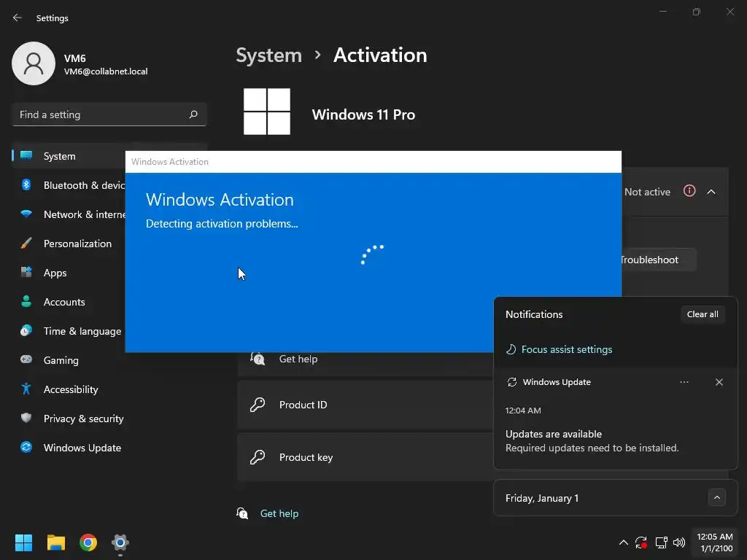Click the Windows Update notification sync icon
The image size is (747, 560).
click(512, 382)
